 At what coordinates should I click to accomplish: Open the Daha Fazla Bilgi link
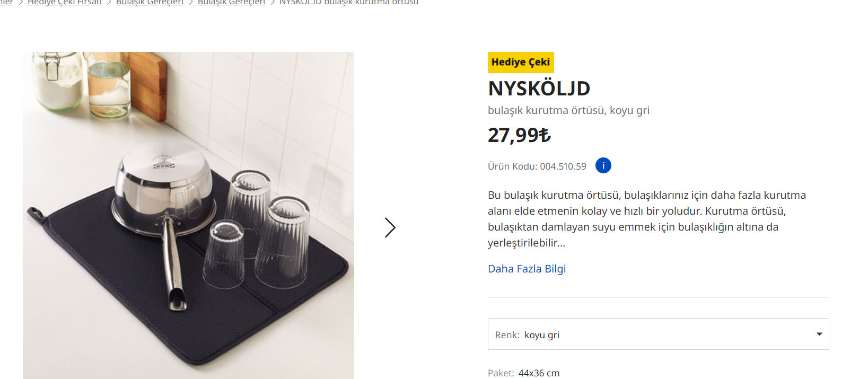[527, 269]
